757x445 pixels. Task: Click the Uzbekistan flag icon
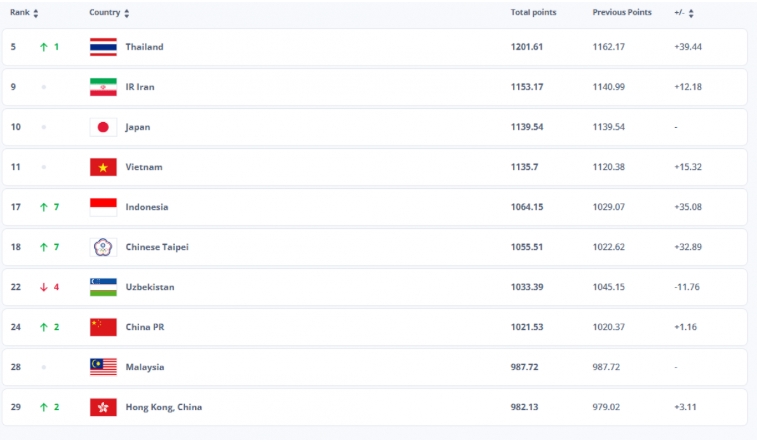coord(103,287)
